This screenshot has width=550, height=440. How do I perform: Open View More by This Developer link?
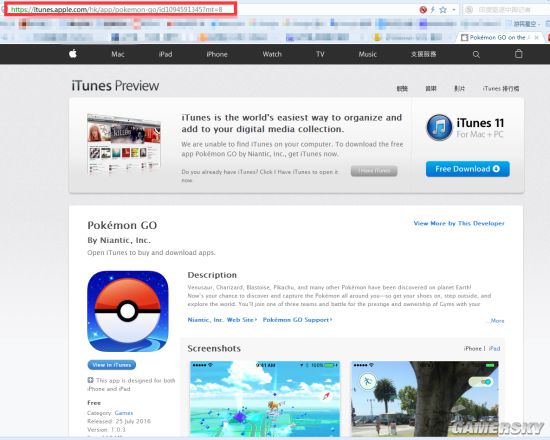pyautogui.click(x=459, y=223)
